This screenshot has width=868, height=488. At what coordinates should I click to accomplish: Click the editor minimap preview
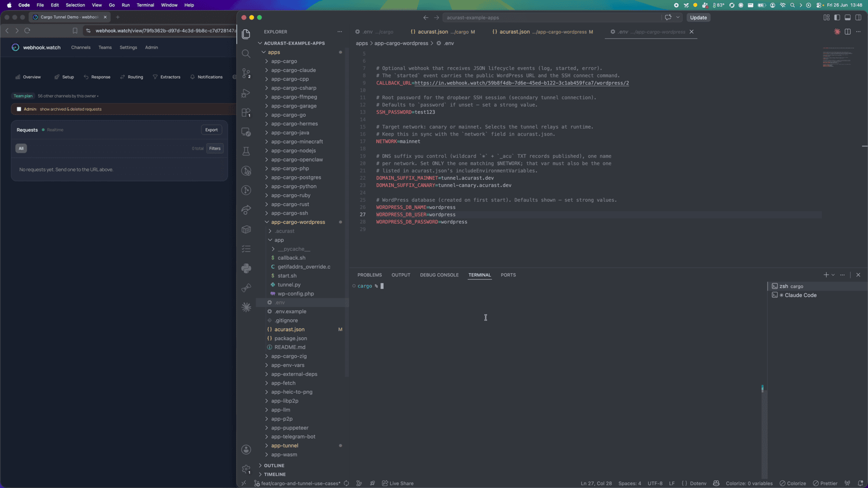coord(838,57)
